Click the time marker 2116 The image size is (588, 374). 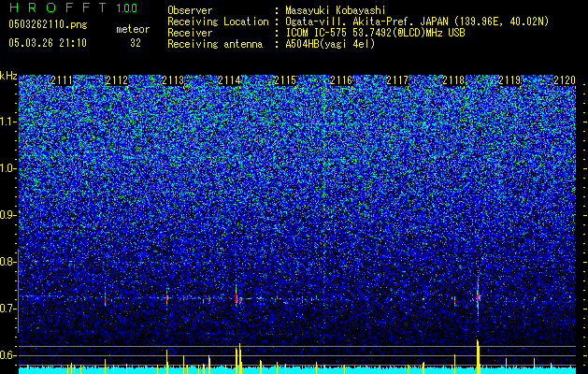coord(341,80)
